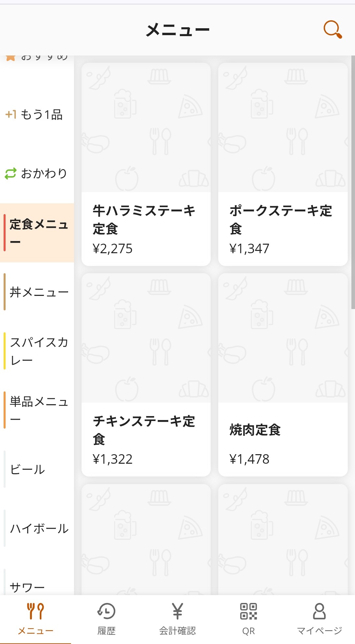
Task: Tap the search magnifier icon
Action: click(x=332, y=30)
